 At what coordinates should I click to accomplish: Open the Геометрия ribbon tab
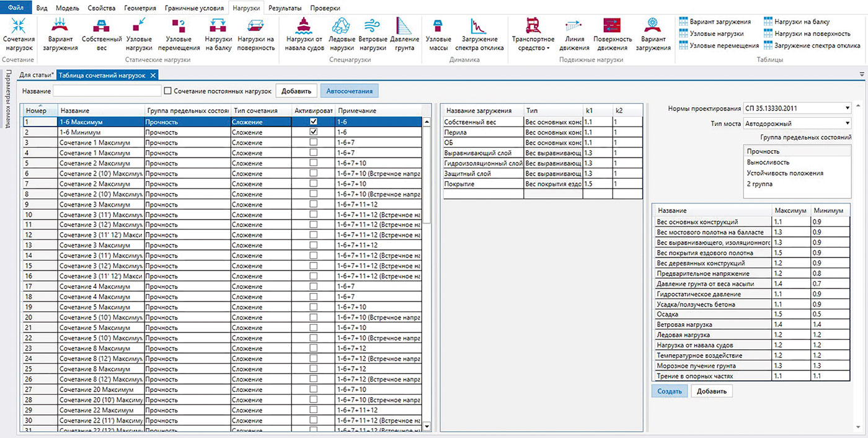[x=140, y=9]
